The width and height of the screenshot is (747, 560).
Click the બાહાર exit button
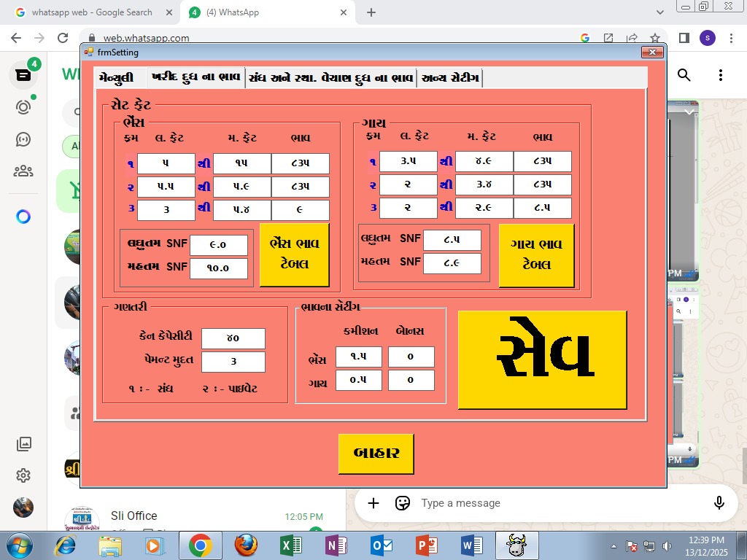point(376,454)
